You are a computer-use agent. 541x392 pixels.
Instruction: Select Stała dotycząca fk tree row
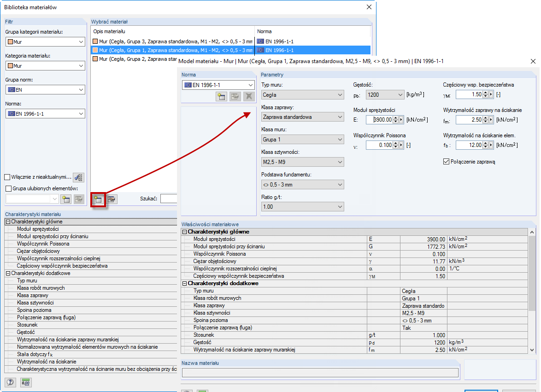tap(35, 354)
